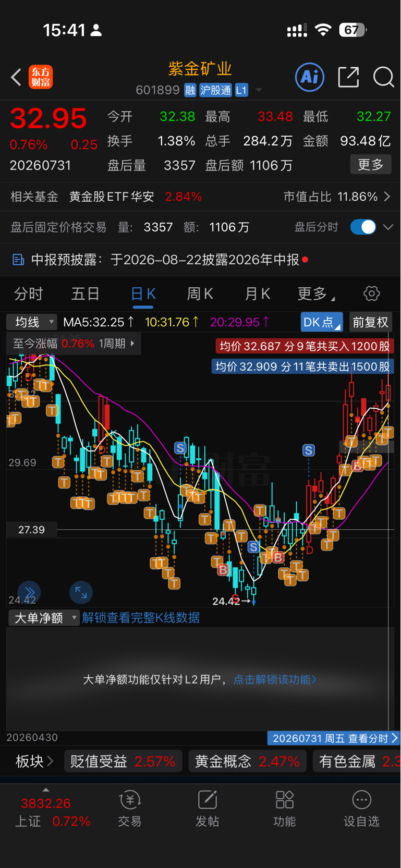This screenshot has width=401, height=868.
Task: Switch to the 分时 tab
Action: [29, 294]
